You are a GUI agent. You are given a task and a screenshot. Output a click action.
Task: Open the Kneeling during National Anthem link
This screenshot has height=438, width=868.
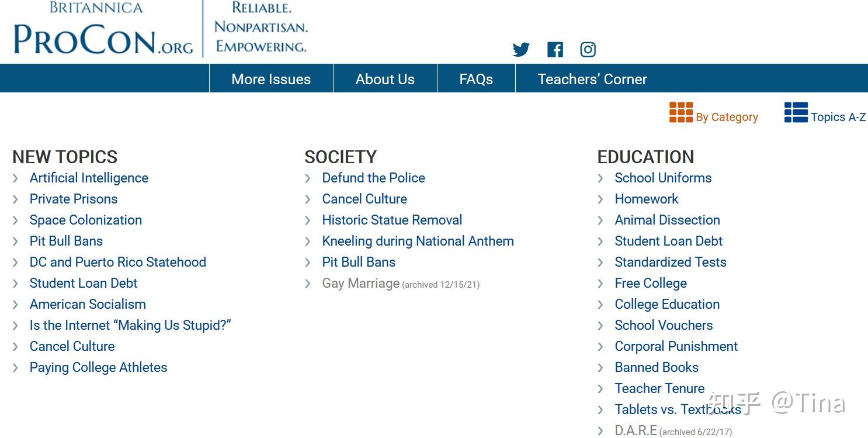point(418,241)
